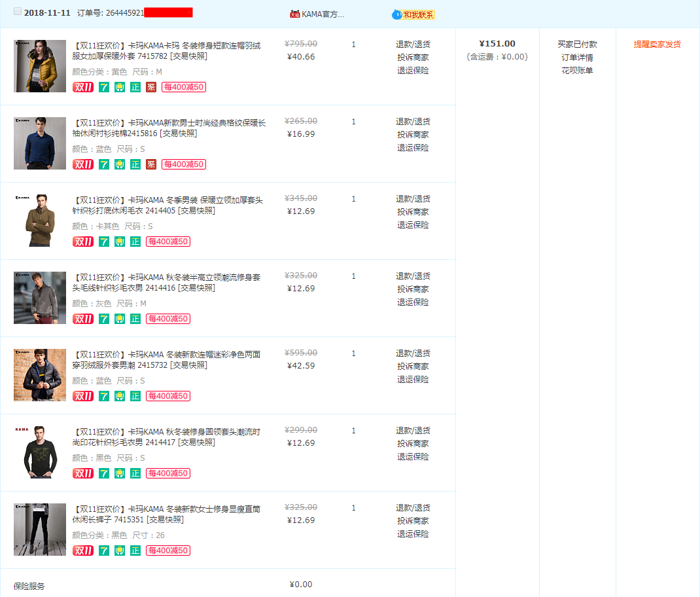Open 订单详情 for this order
700x597 pixels.
click(577, 58)
